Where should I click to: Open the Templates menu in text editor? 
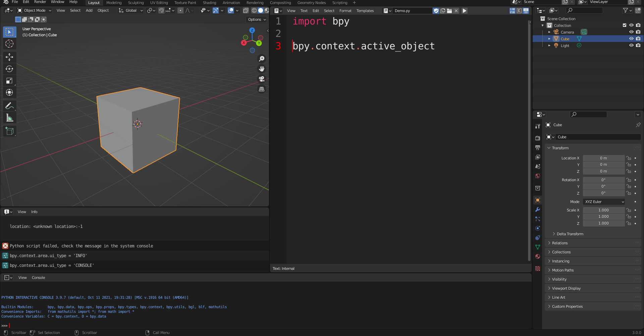tap(365, 11)
